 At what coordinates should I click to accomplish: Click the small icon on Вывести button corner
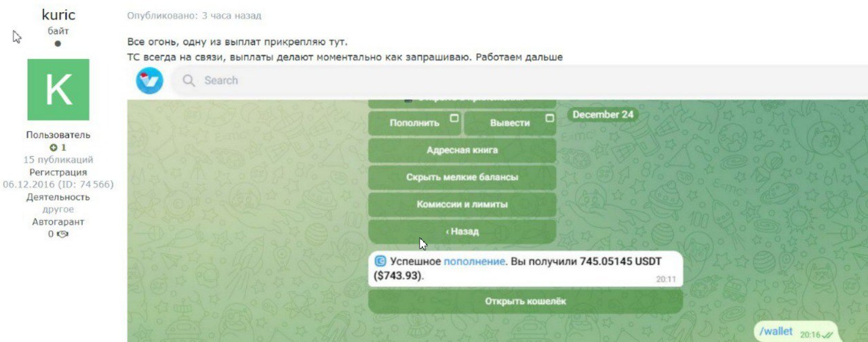click(549, 118)
